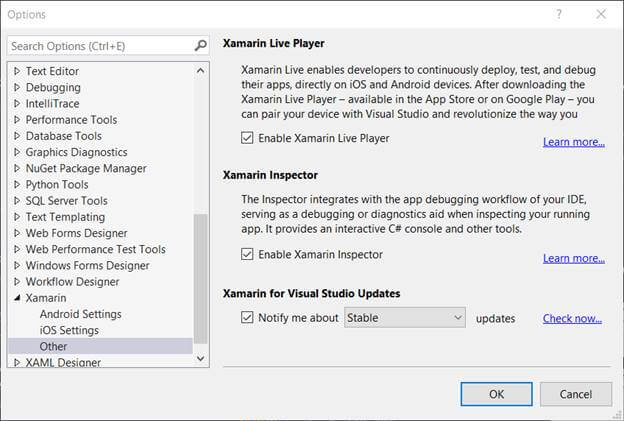Expand the IntelliTrace node arrow
This screenshot has height=421, width=624.
pyautogui.click(x=17, y=103)
